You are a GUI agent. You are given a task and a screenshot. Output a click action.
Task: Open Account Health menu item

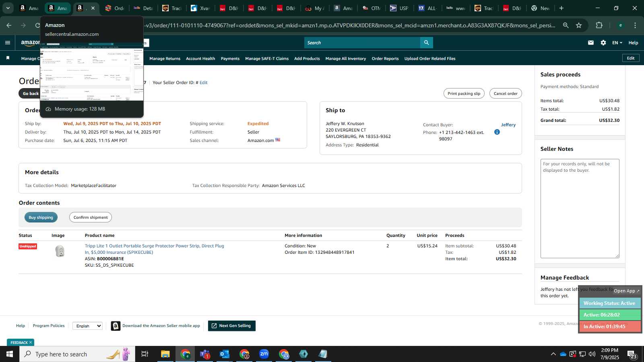click(x=200, y=59)
